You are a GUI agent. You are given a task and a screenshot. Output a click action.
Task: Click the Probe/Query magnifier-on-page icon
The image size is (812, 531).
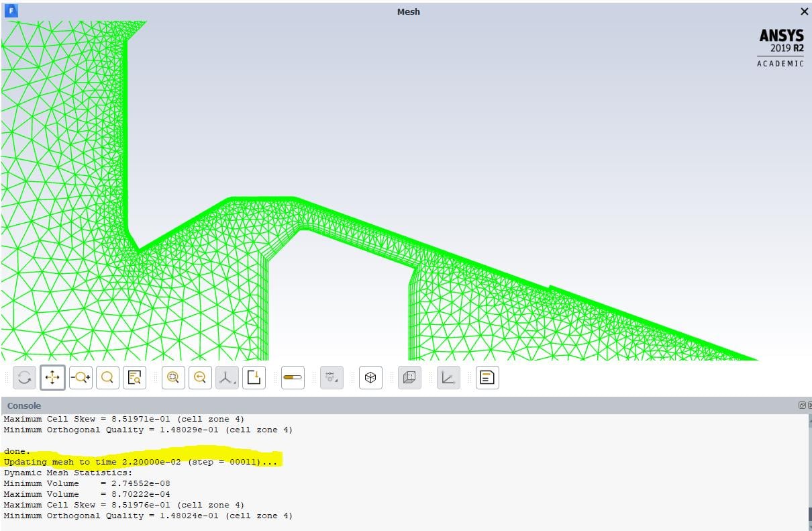(x=135, y=378)
